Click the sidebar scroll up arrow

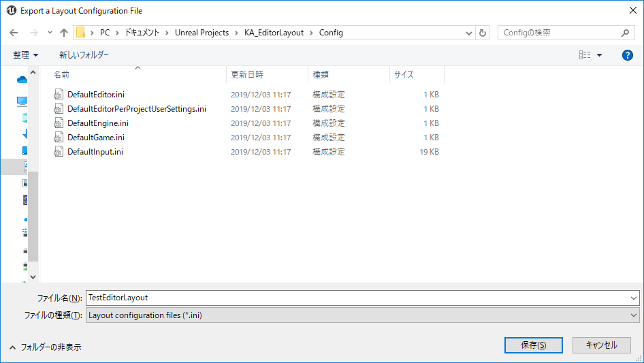[x=33, y=73]
